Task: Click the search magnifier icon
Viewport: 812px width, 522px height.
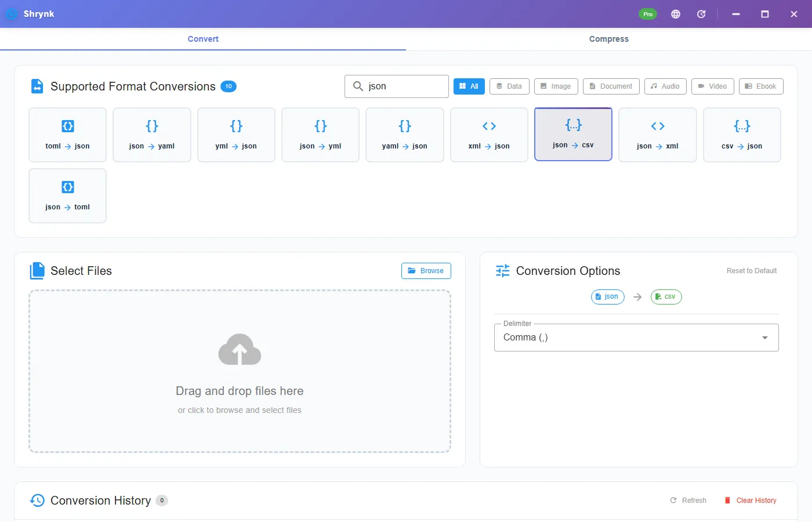Action: tap(358, 86)
